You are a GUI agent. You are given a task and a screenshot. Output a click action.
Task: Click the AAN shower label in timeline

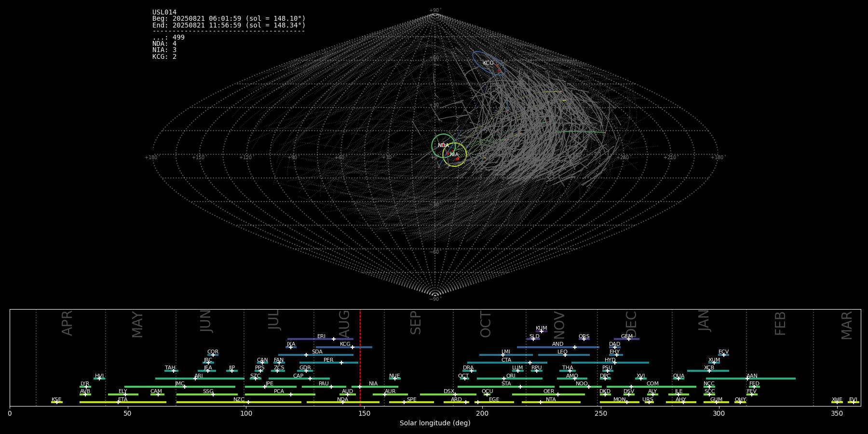click(752, 376)
